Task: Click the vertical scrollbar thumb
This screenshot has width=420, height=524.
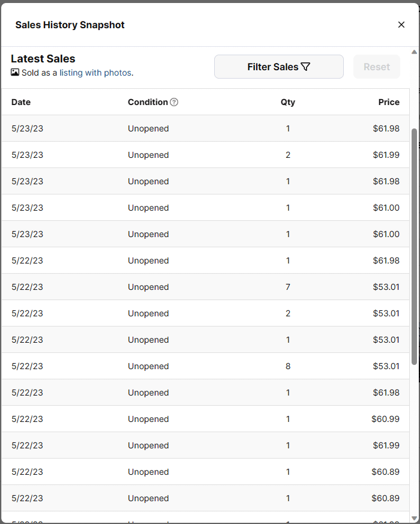Action: point(414,246)
